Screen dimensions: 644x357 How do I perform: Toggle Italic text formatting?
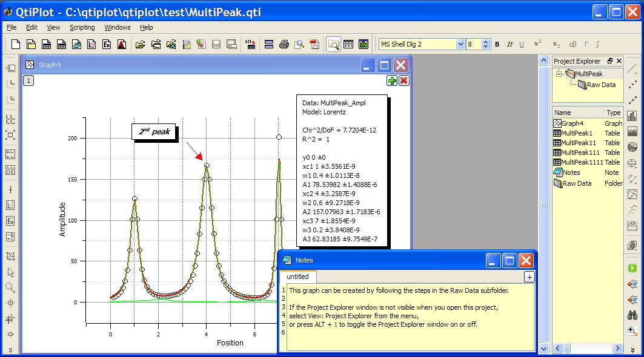510,44
